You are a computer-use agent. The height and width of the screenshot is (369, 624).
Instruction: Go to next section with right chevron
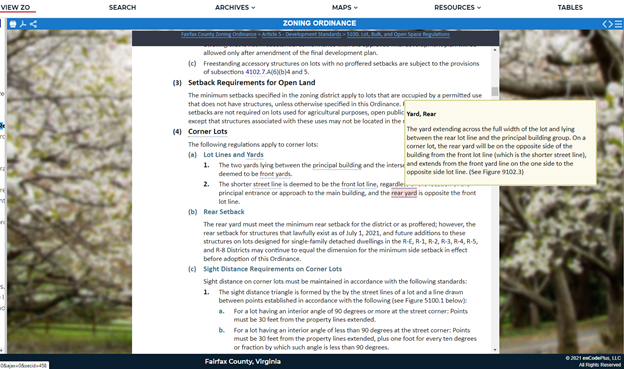(610, 24)
